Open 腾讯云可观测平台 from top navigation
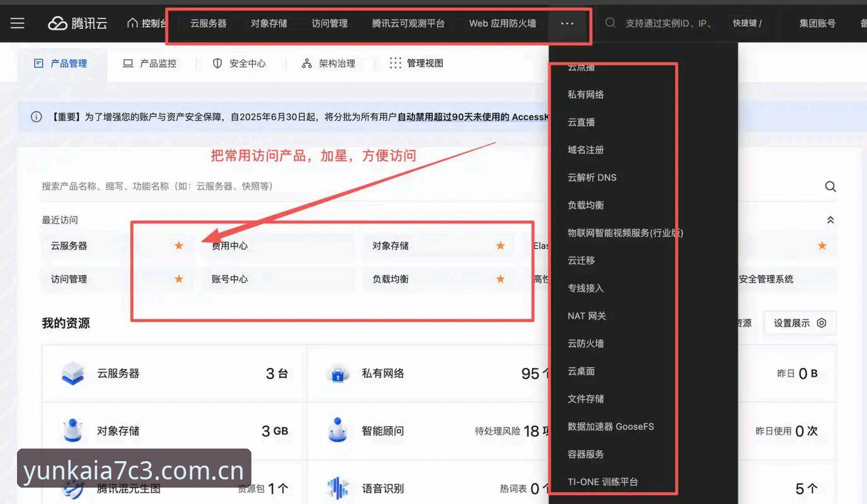 click(x=408, y=23)
